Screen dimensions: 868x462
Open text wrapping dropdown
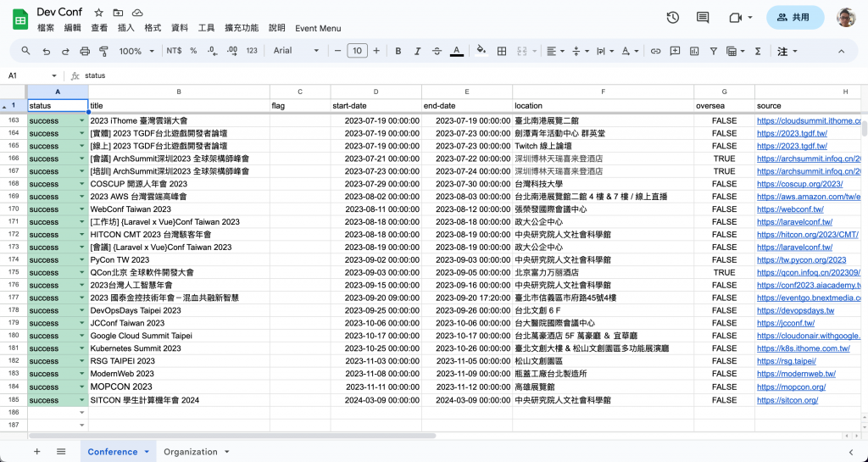click(x=605, y=51)
